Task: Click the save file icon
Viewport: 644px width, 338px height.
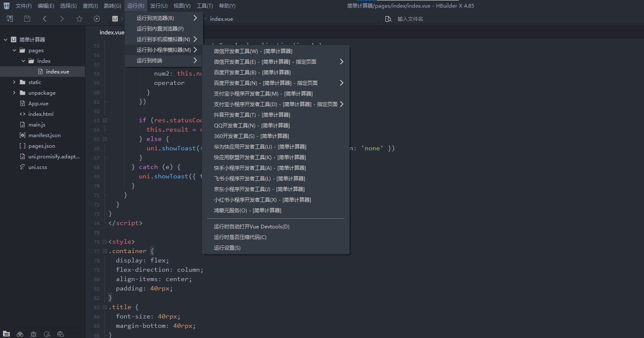Action: point(27,19)
